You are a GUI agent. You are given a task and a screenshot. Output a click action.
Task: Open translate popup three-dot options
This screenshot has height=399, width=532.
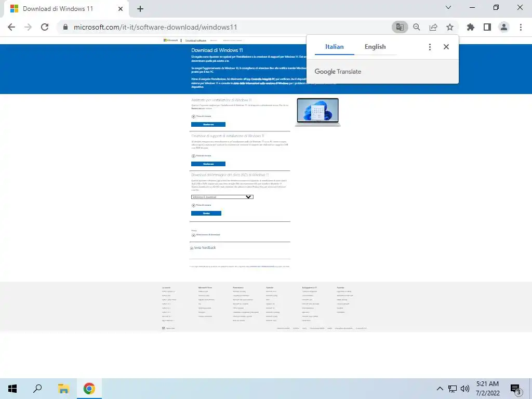430,47
